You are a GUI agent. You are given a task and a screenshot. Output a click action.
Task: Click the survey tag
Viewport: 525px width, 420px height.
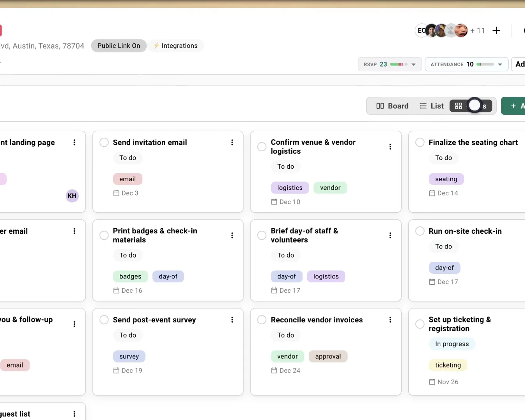[x=129, y=356]
